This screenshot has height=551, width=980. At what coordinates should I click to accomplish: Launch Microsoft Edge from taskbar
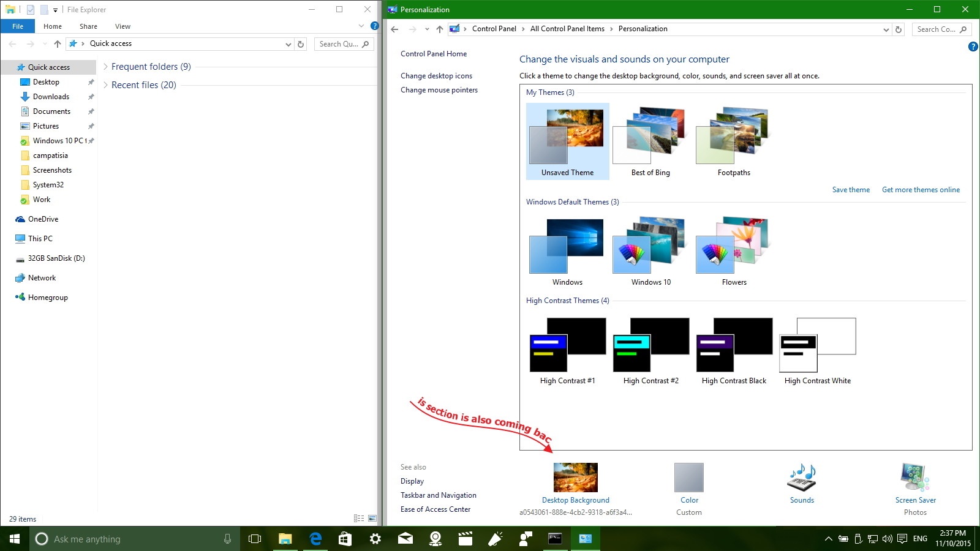click(315, 539)
